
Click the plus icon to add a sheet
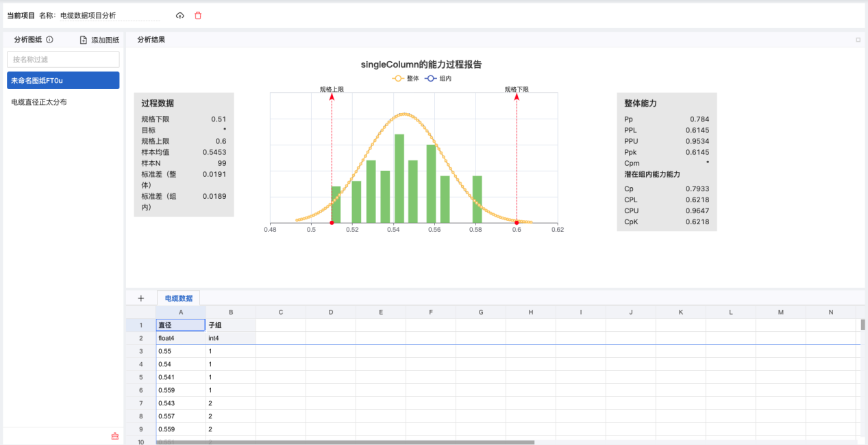click(141, 298)
